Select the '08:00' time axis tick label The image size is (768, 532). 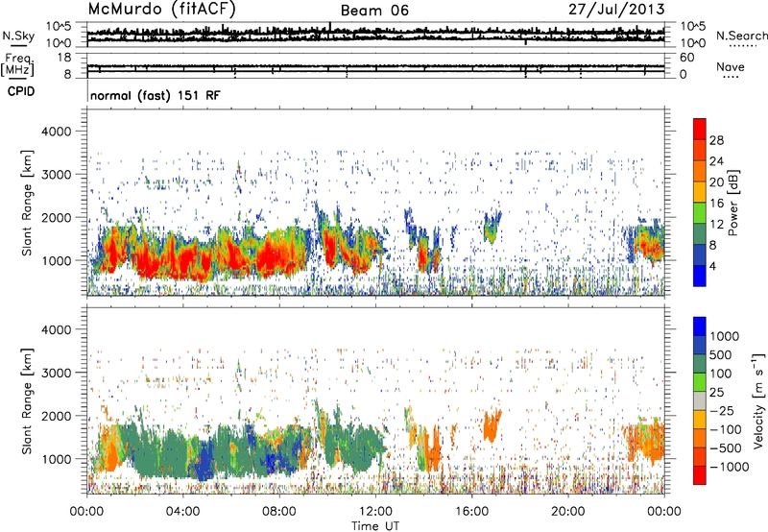point(279,512)
